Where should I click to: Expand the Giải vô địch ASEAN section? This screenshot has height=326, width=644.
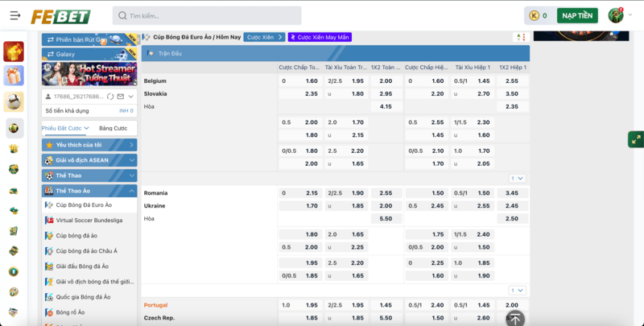click(x=89, y=159)
